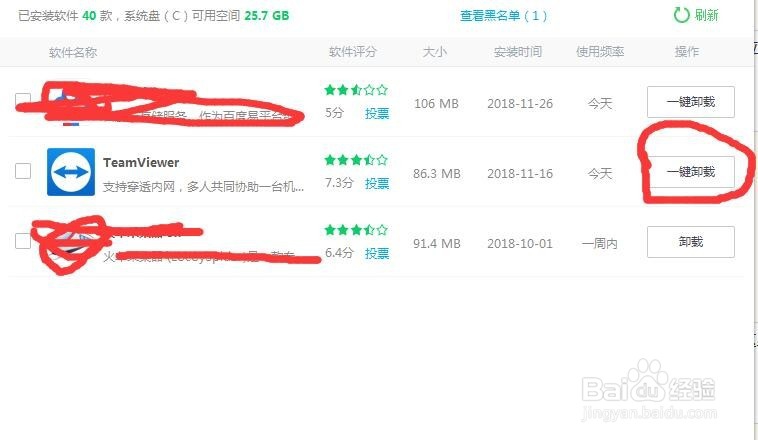Click 一键卸载 for the 106 MB program

pyautogui.click(x=691, y=102)
